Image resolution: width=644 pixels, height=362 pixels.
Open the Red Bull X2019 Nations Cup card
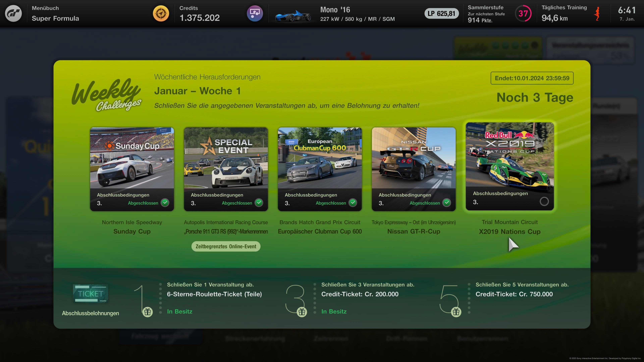point(510,166)
